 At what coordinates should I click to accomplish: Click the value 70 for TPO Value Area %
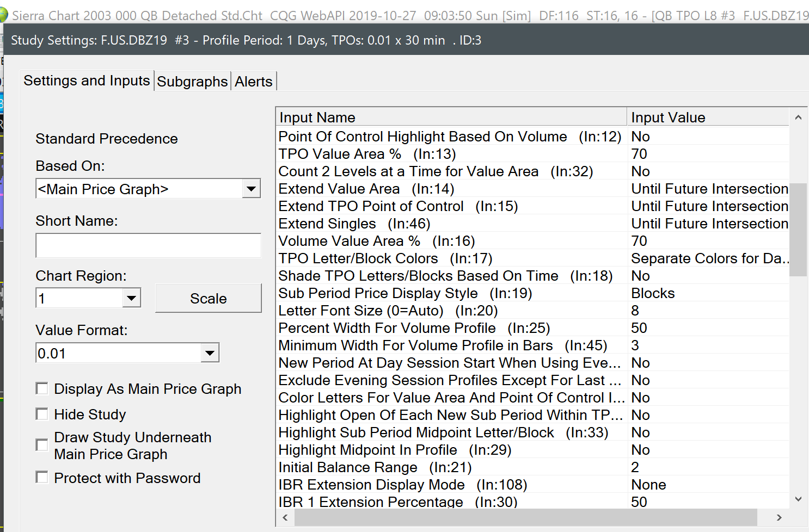coord(639,154)
